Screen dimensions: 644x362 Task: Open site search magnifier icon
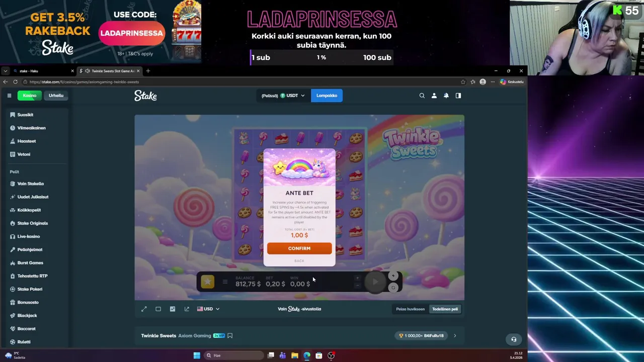pos(422,96)
